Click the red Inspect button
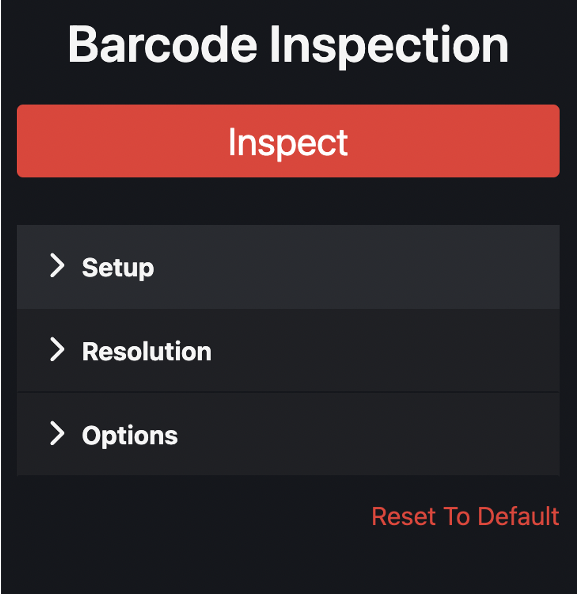Viewport: 578px width, 594px height. 288,141
